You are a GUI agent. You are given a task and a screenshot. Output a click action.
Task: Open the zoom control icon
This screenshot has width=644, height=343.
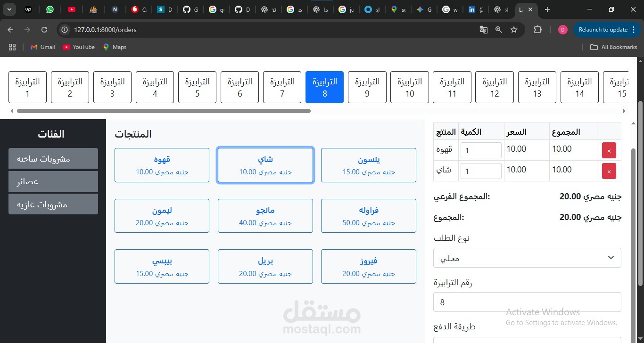498,30
